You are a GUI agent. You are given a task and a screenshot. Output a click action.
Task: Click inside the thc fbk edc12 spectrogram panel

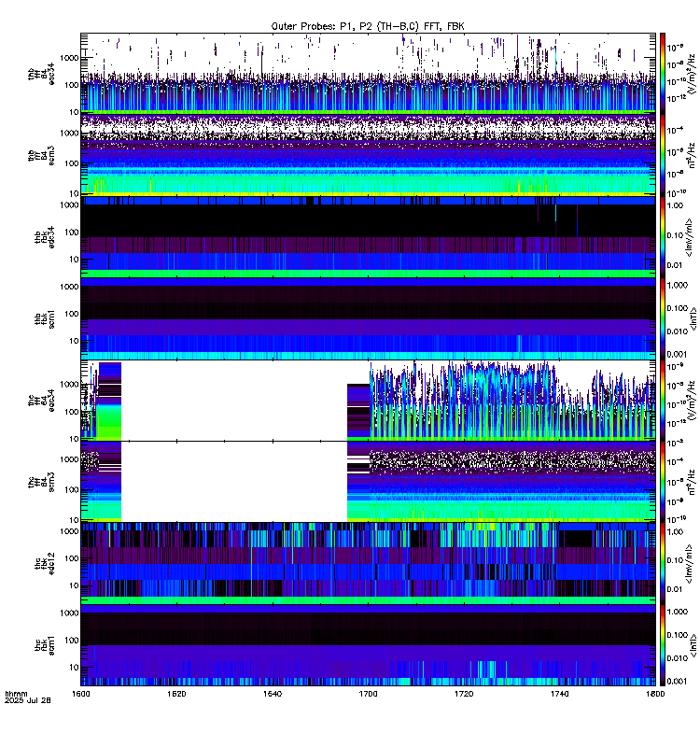(368, 564)
